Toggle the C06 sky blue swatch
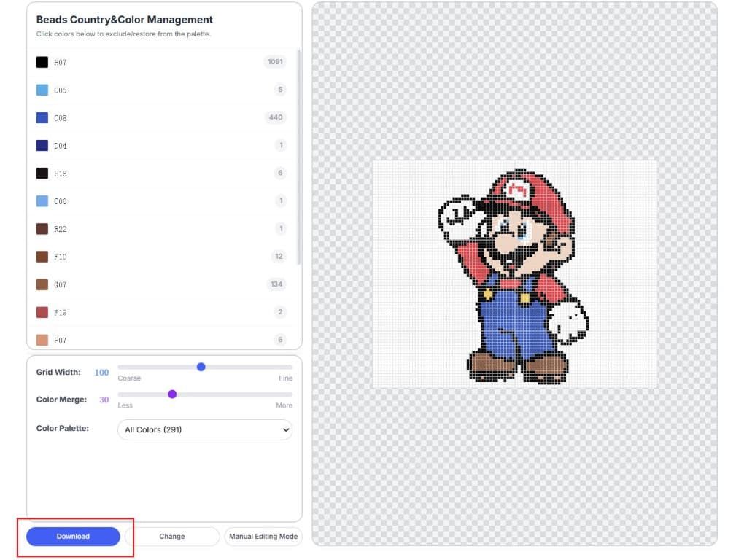 pos(42,201)
